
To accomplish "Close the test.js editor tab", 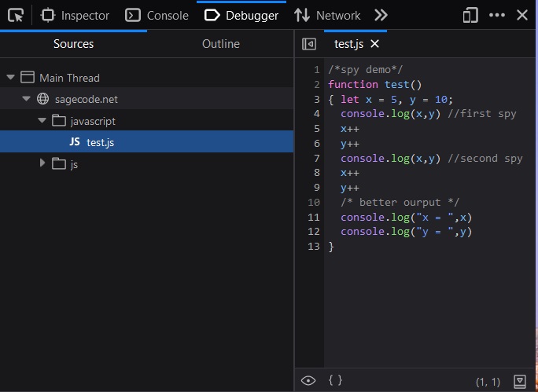I will pos(375,44).
